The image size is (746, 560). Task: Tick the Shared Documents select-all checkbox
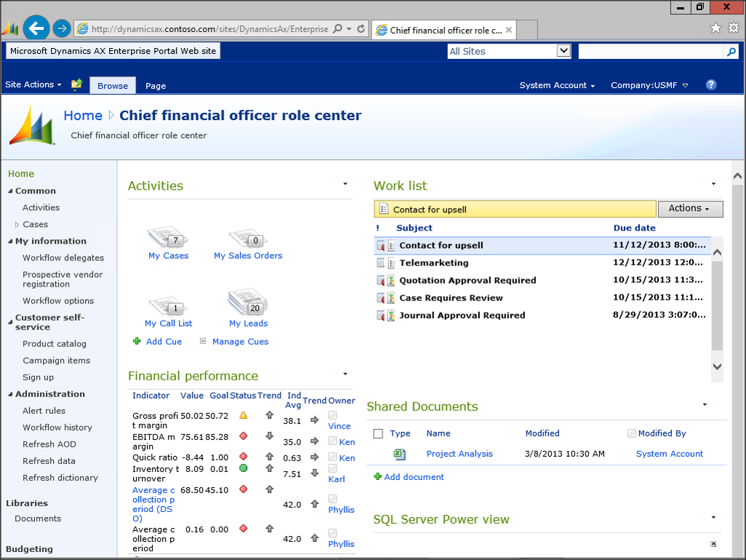tap(378, 433)
